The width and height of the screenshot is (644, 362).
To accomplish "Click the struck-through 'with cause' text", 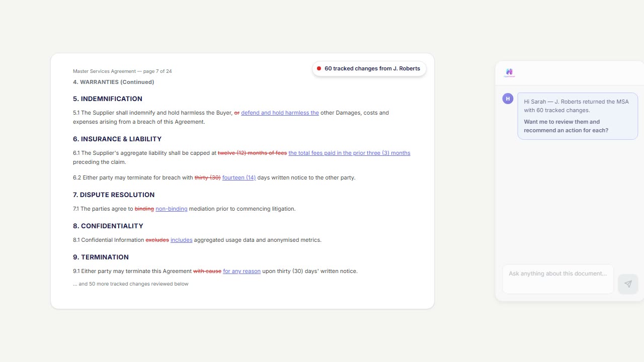I will click(x=207, y=271).
